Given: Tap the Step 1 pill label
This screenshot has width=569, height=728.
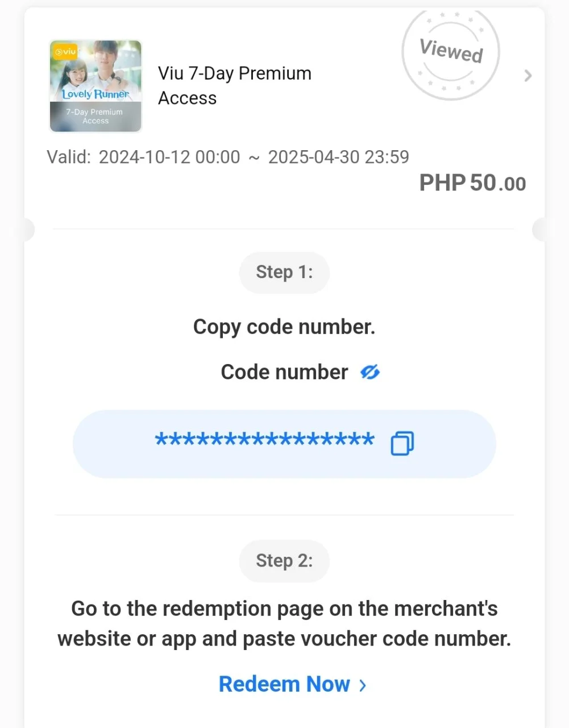Looking at the screenshot, I should 284,272.
